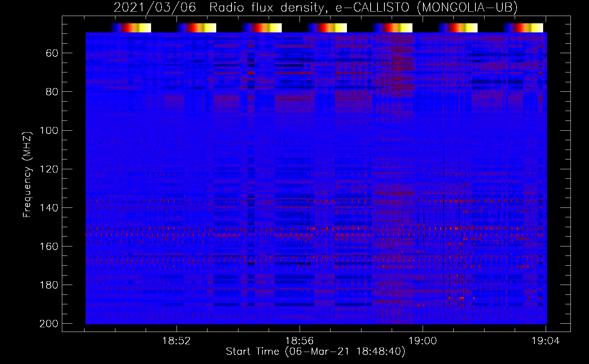
Task: Click the 120 frequency tick label
Action: pyautogui.click(x=49, y=169)
